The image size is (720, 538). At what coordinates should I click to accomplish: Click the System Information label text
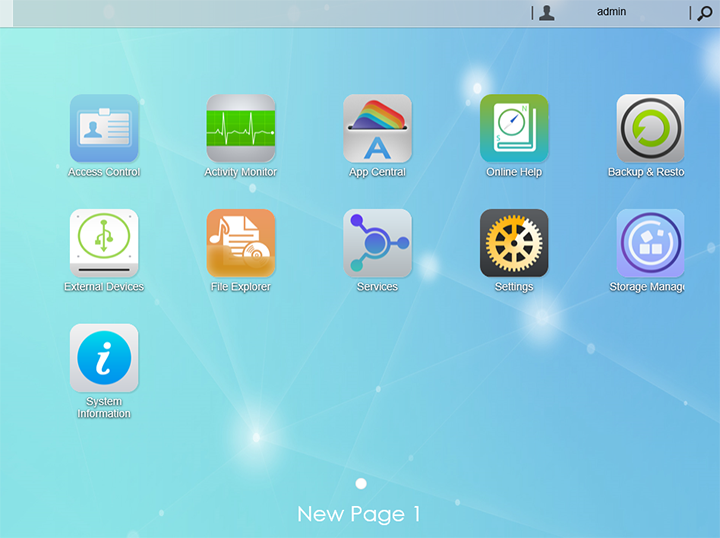coord(104,408)
